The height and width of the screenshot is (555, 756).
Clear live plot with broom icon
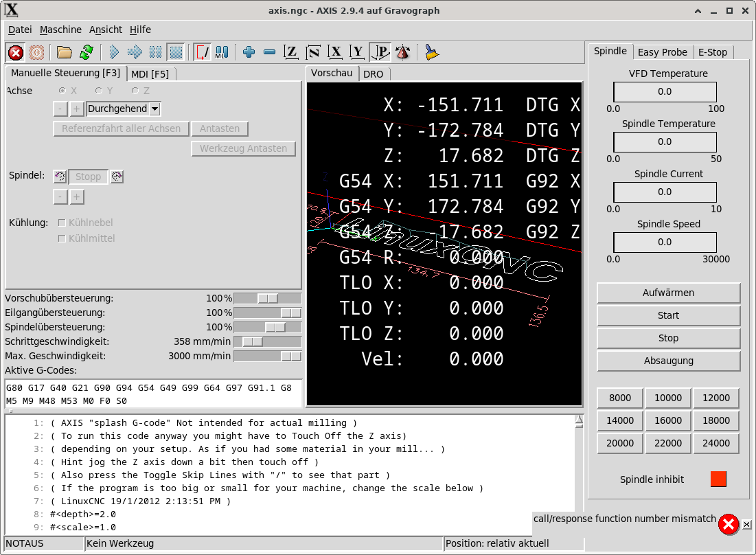pos(432,52)
